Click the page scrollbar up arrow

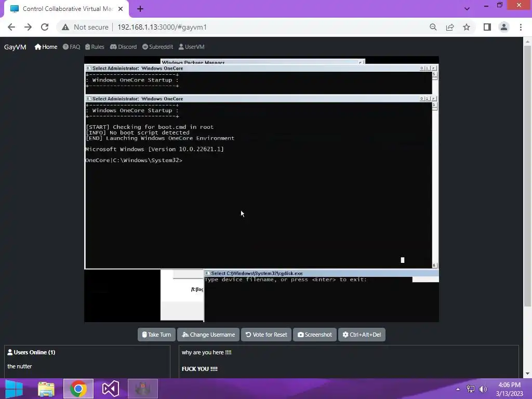tap(527, 42)
